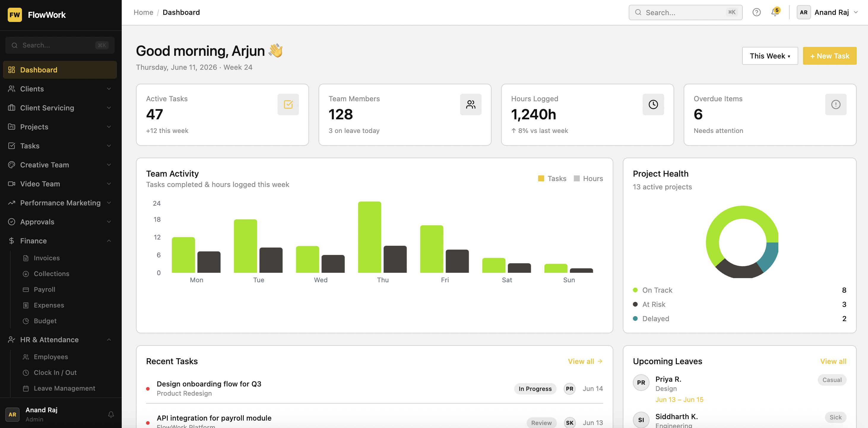
Task: Focus the top bar Search field
Action: (685, 12)
